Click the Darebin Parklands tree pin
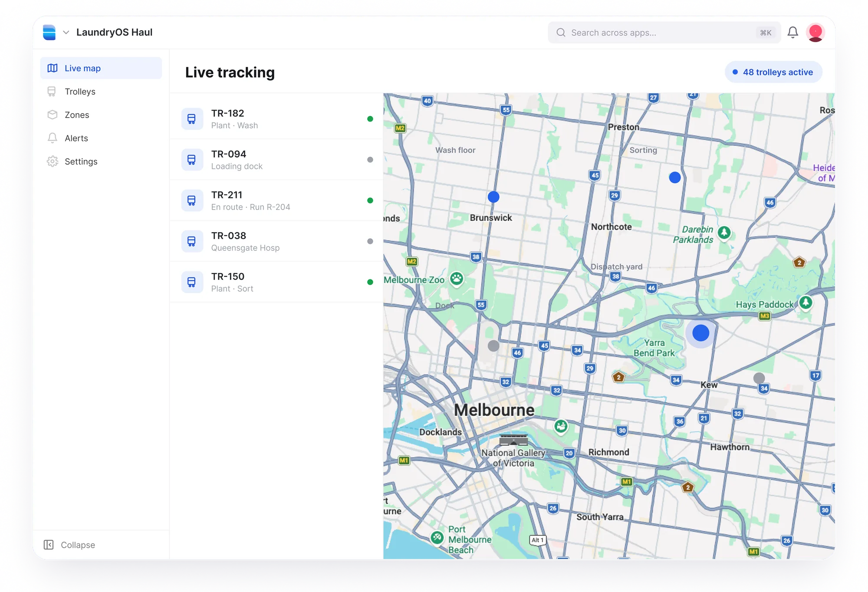This screenshot has width=868, height=592. 724,233
